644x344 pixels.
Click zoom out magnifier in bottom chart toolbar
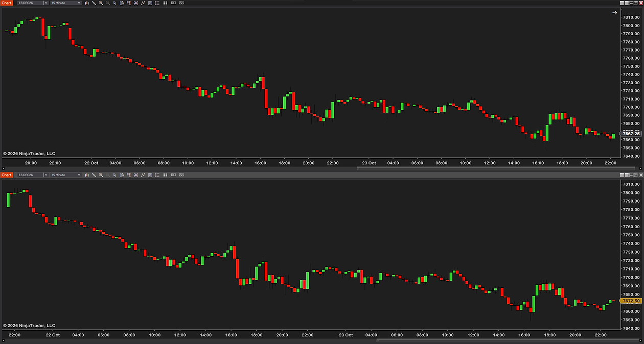[x=108, y=175]
